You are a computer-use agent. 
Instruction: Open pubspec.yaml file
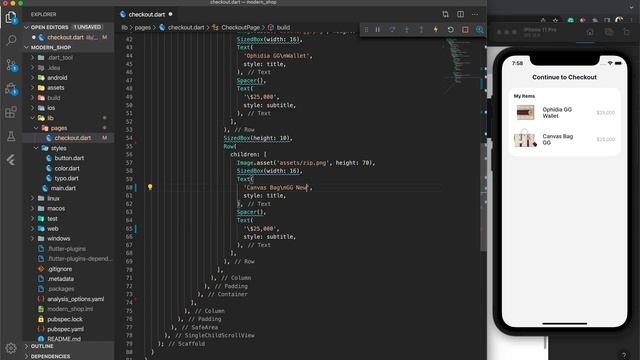click(x=65, y=329)
